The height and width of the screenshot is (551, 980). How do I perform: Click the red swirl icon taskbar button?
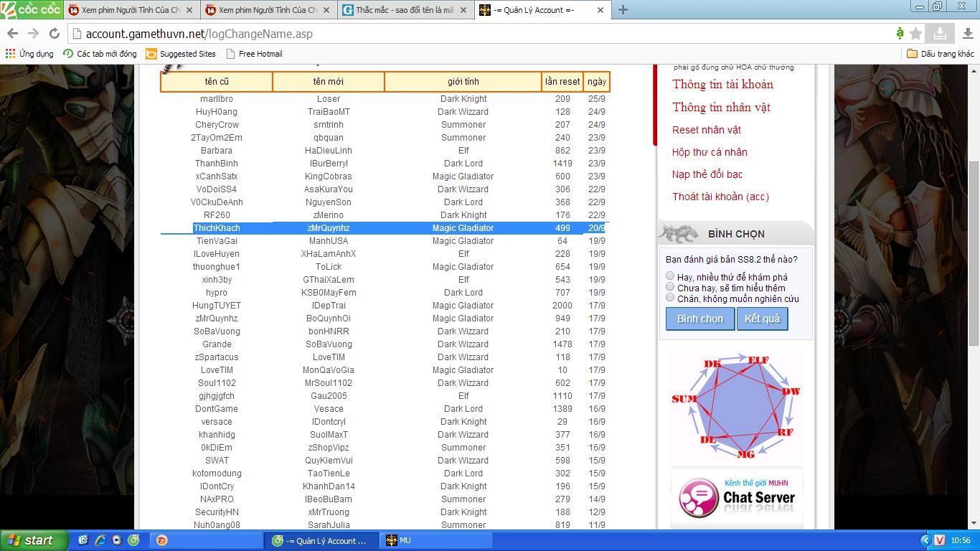pos(206,540)
